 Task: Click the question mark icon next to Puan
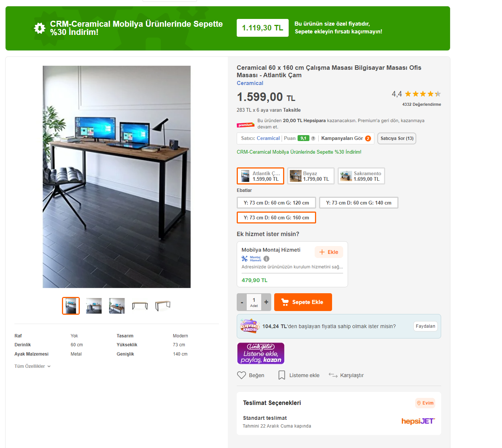(313, 138)
